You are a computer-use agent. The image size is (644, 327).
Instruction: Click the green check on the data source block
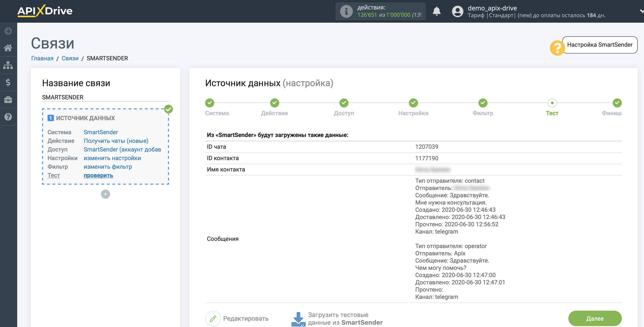pyautogui.click(x=168, y=109)
